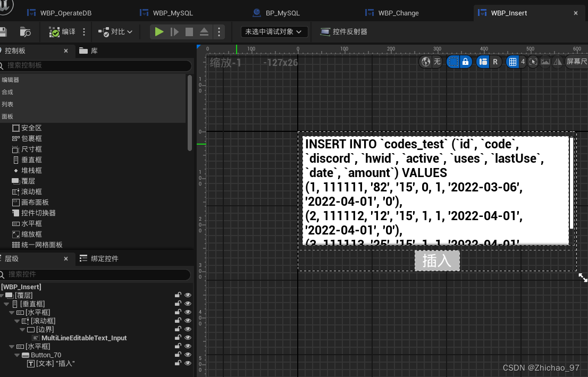Collapse the 垂直框 node in hierarchy
The height and width of the screenshot is (377, 588).
pyautogui.click(x=6, y=304)
